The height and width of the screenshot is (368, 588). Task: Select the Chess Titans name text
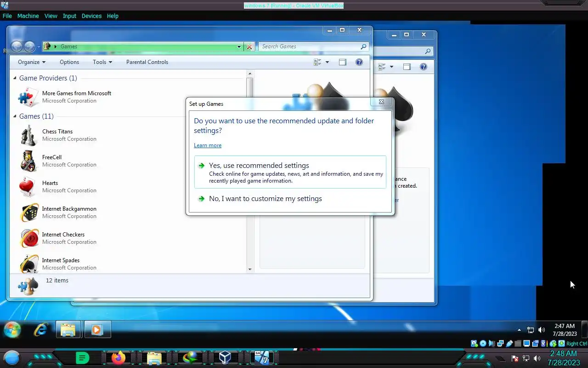[57, 132]
